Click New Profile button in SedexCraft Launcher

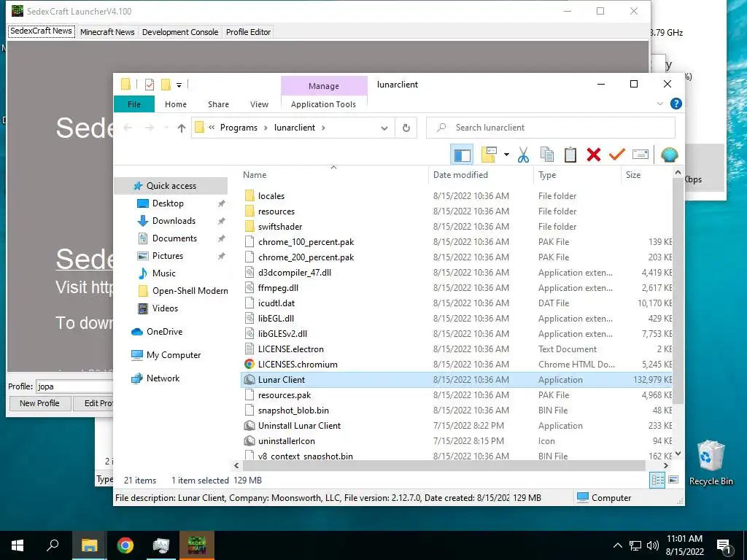39,402
